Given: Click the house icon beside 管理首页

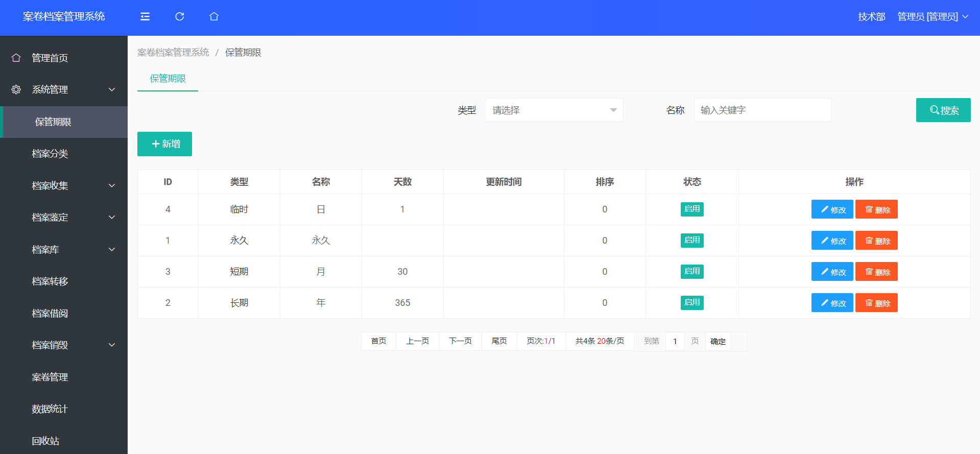Looking at the screenshot, I should click(16, 58).
